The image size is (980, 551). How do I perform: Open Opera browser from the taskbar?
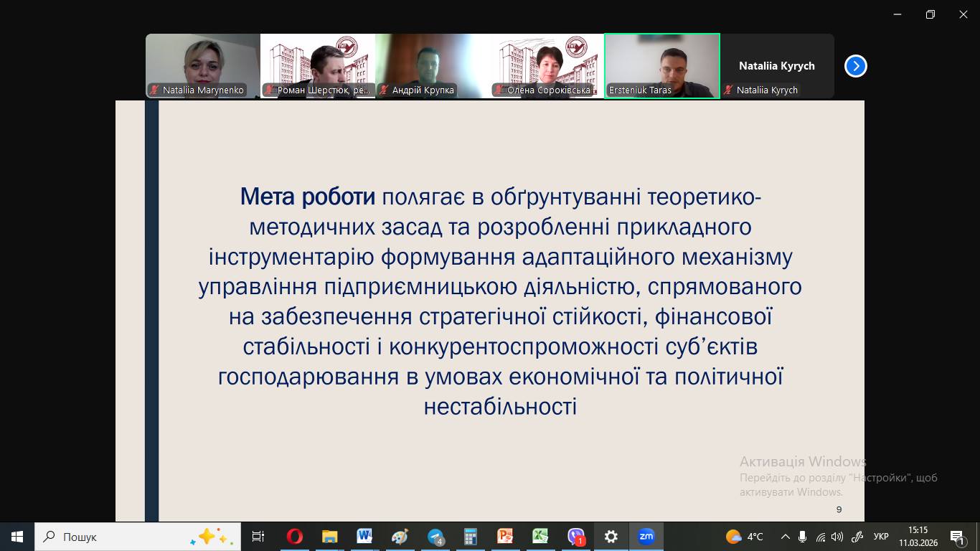(294, 537)
